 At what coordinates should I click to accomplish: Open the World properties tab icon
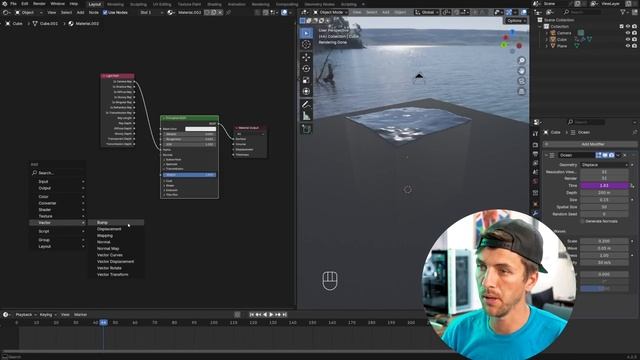pyautogui.click(x=536, y=182)
